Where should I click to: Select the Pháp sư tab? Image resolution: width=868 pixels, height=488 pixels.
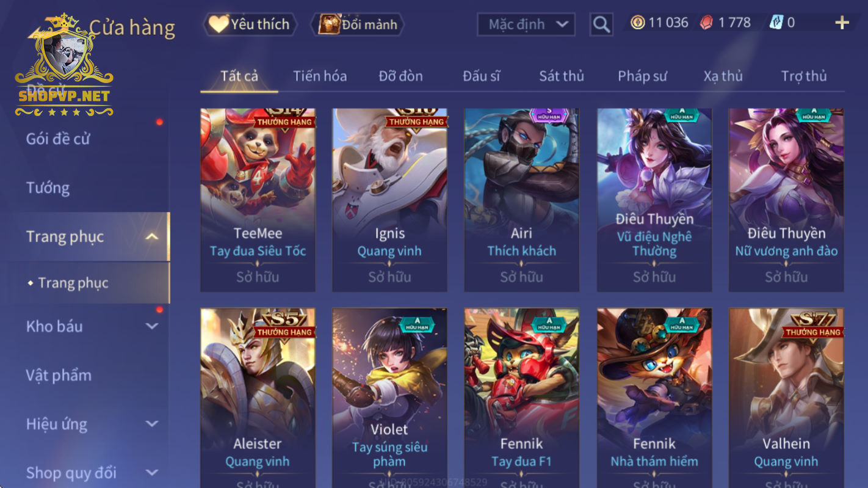[x=642, y=76]
